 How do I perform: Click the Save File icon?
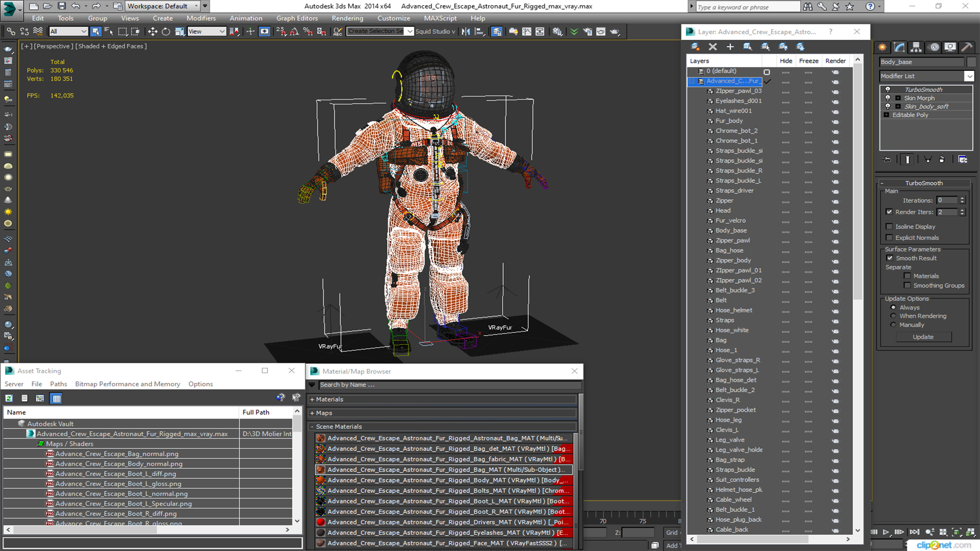61,6
